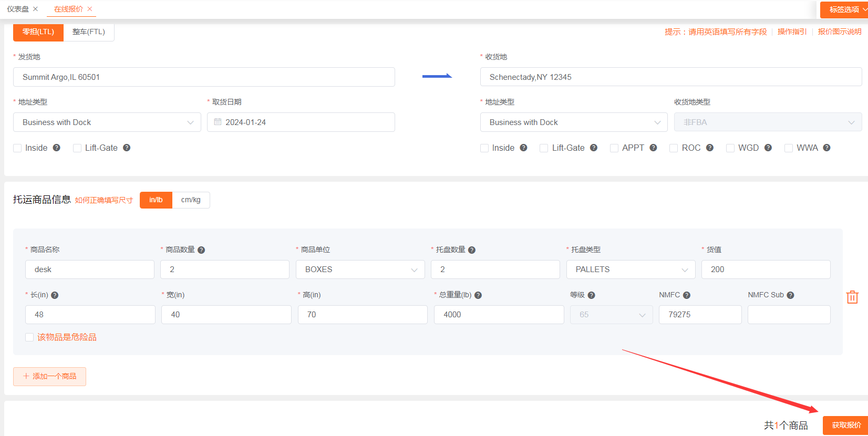Open the origin 地址类型 Business with Dock dropdown
This screenshot has width=868, height=436.
[x=107, y=122]
